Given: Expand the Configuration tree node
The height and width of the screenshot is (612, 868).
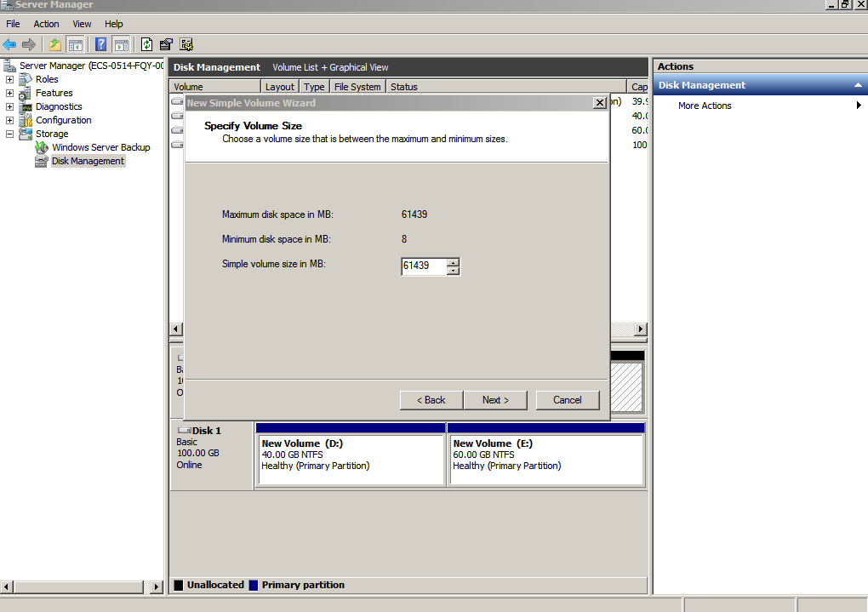Looking at the screenshot, I should [x=9, y=120].
